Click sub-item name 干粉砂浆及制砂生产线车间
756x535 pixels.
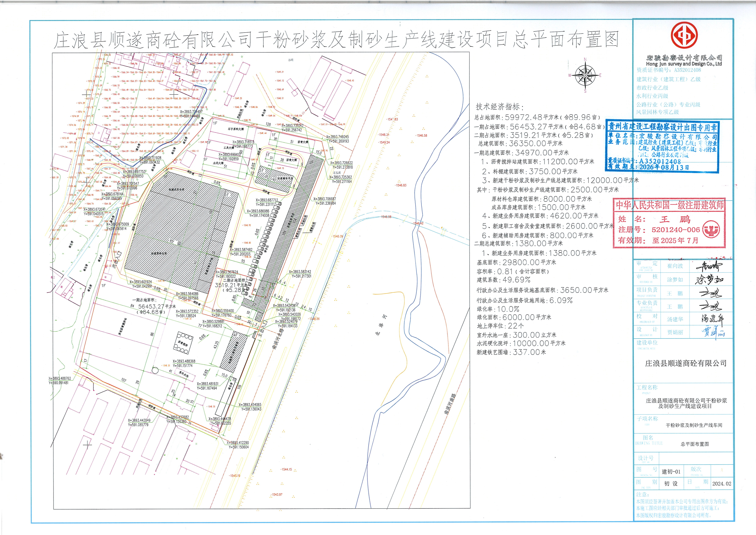[694, 426]
